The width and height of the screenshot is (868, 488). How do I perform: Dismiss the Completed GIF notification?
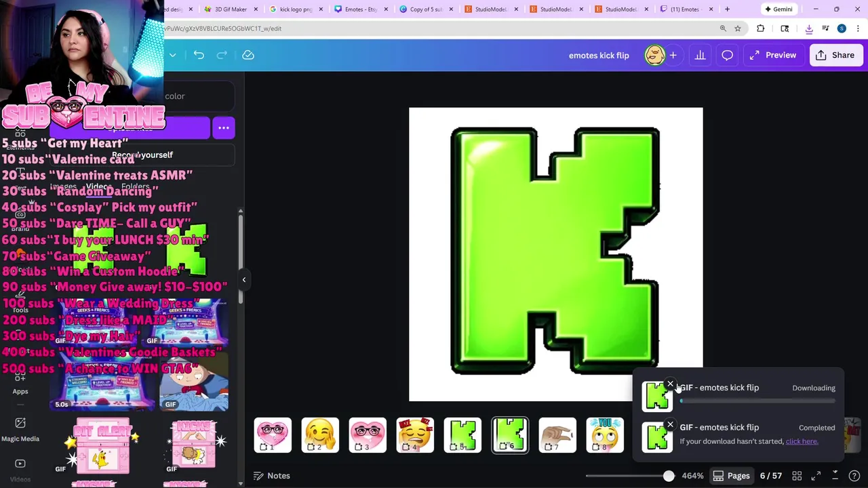670,425
